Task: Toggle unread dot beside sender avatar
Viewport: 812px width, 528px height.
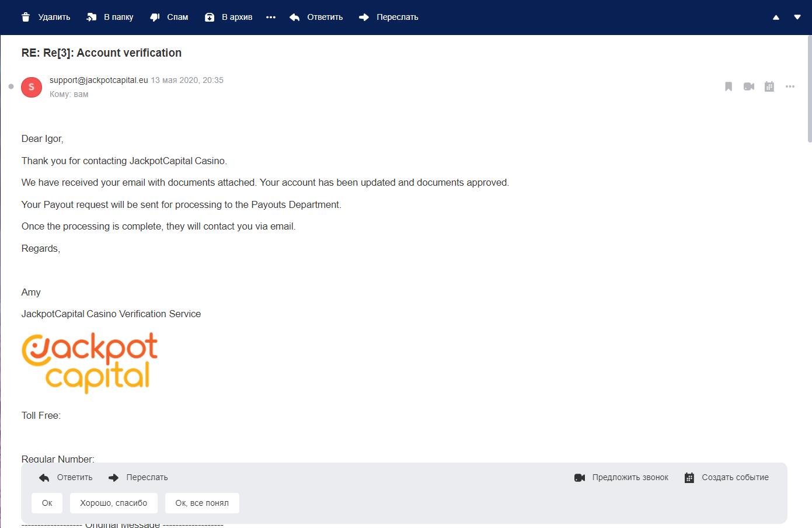Action: [11, 86]
